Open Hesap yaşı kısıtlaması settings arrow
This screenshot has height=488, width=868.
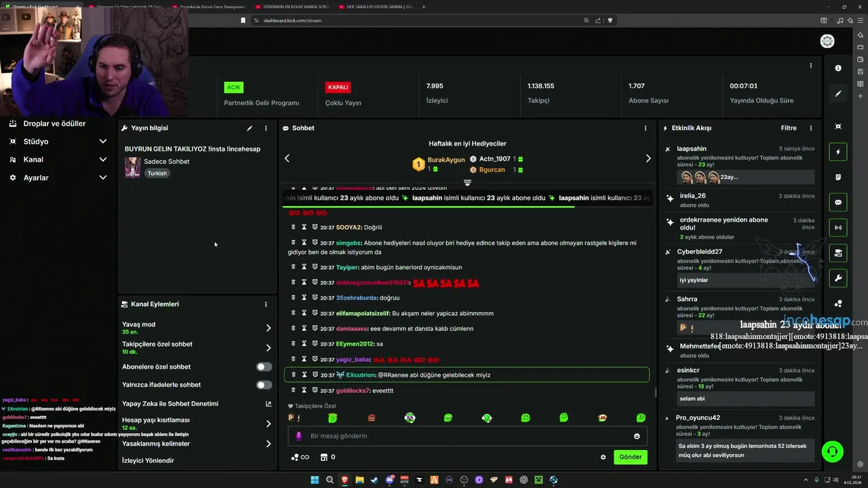[x=269, y=424]
